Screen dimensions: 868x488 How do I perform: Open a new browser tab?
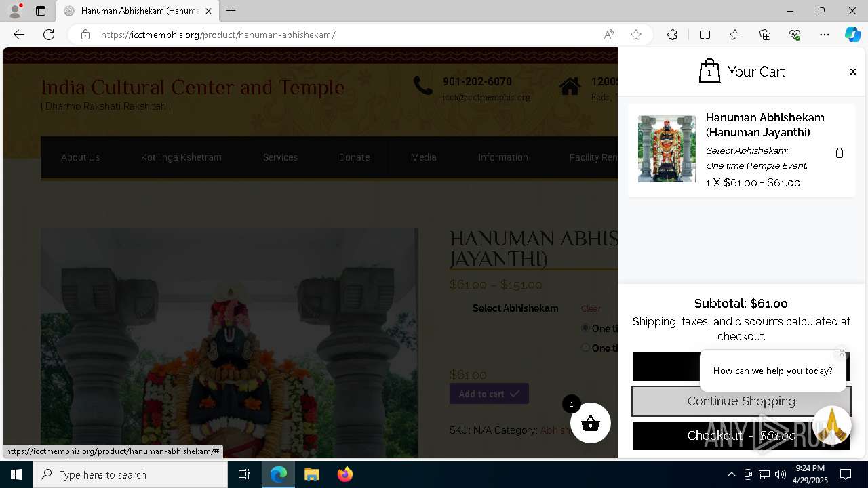[x=231, y=11]
